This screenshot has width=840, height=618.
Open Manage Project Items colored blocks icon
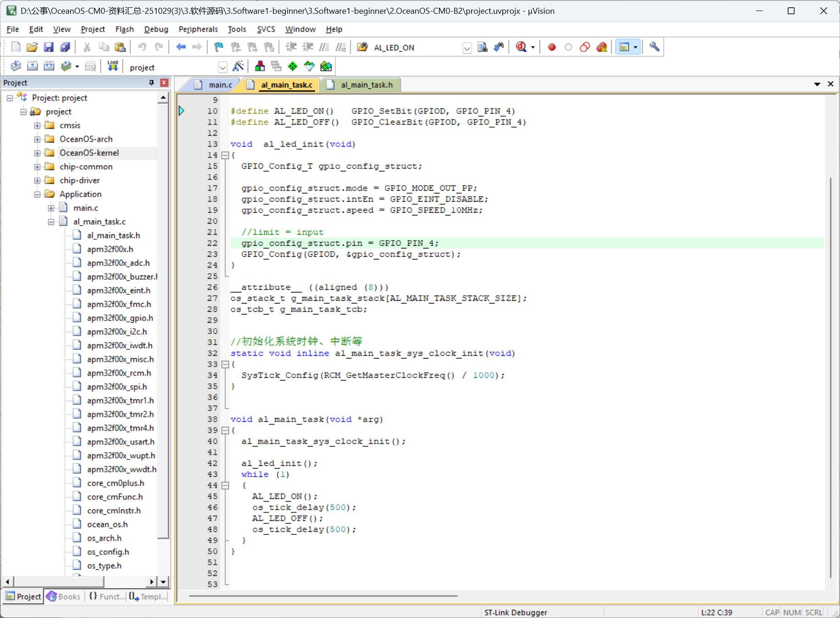click(260, 66)
